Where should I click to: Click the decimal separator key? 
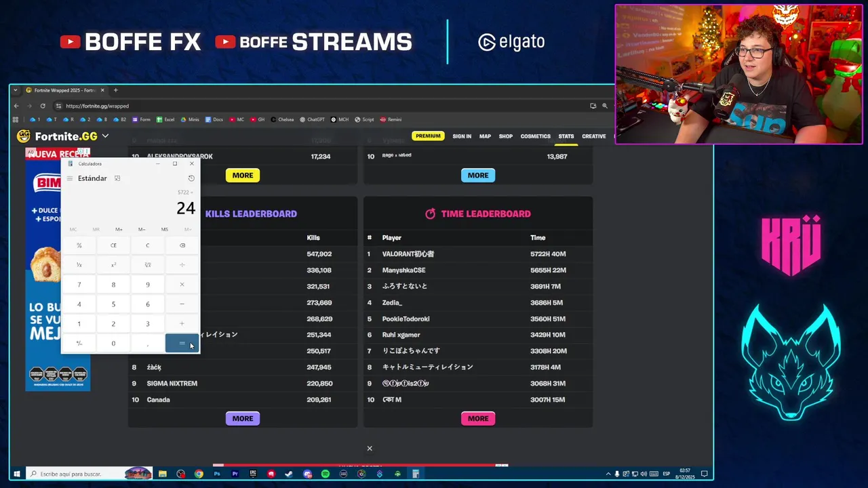pos(148,344)
